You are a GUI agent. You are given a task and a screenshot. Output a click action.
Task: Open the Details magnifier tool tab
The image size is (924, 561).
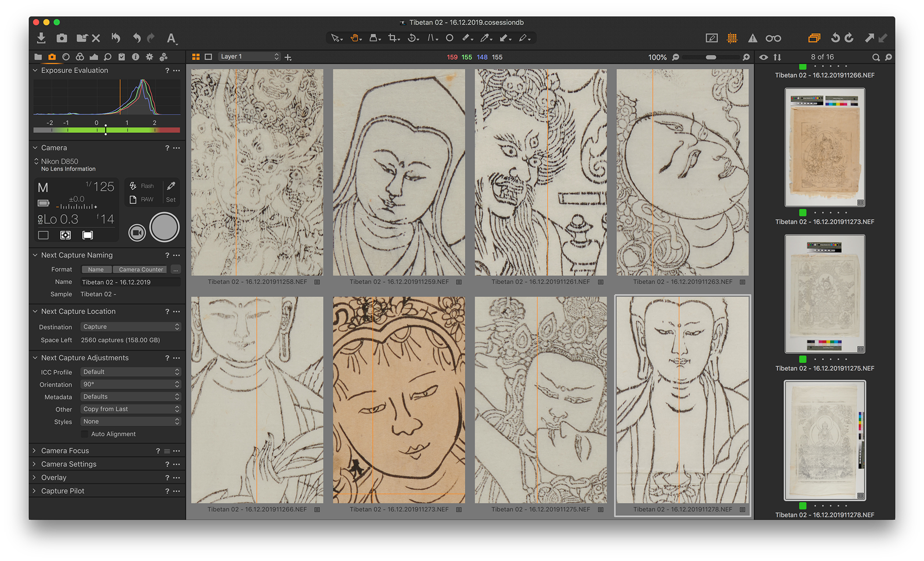coord(108,57)
